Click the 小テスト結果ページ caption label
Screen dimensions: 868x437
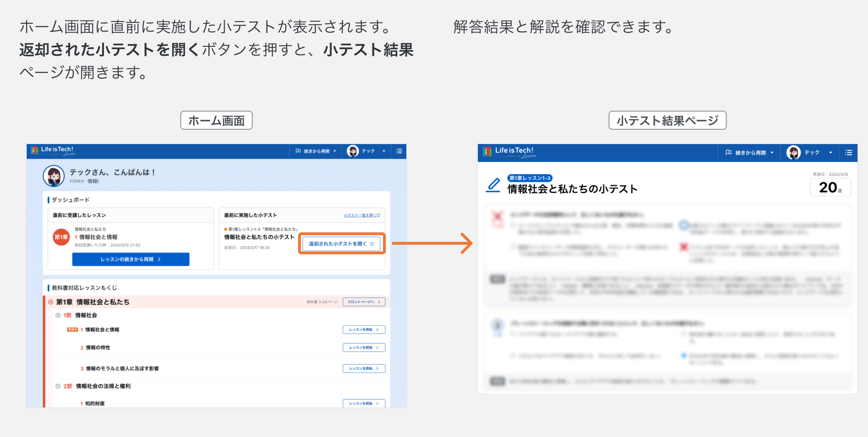click(668, 120)
